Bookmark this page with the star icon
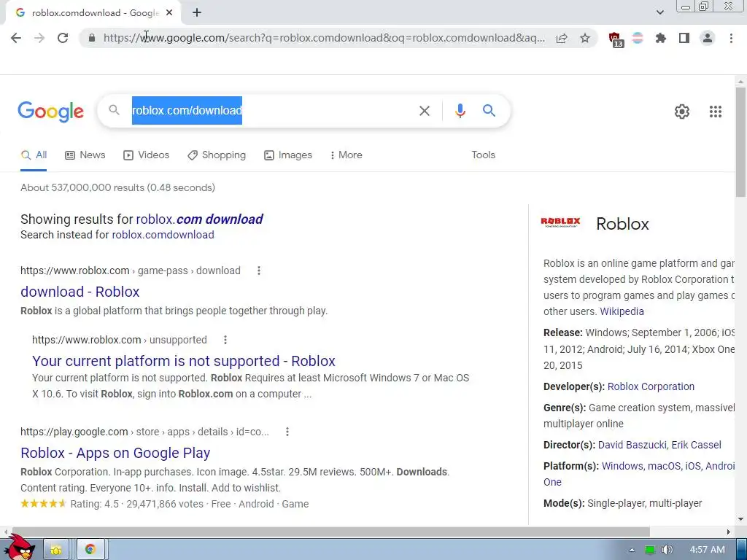 [x=585, y=38]
